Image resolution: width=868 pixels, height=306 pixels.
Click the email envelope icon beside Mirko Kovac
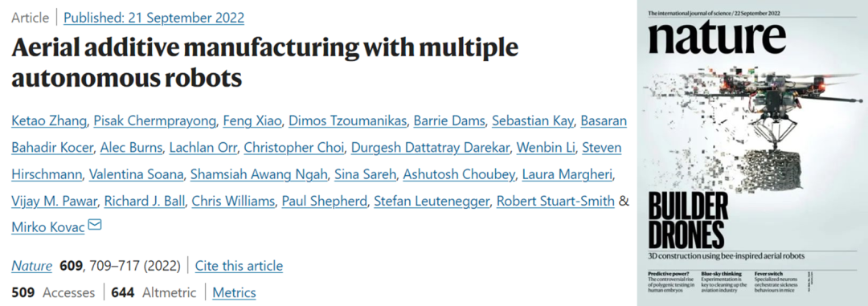coord(95,225)
